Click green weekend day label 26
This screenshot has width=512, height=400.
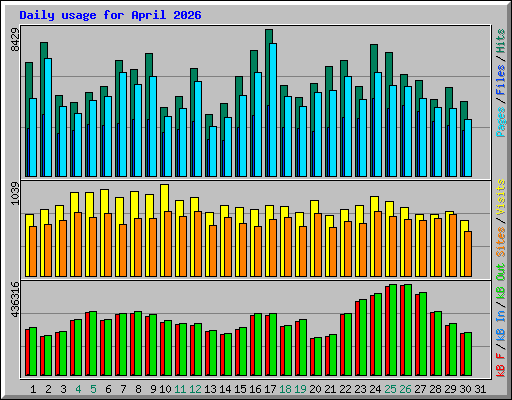coord(405,389)
